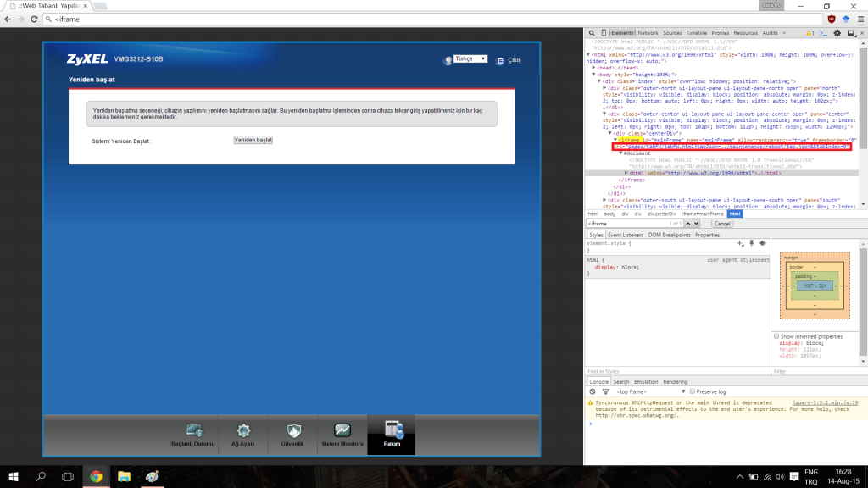The height and width of the screenshot is (488, 868).
Task: Switch to the Network tab
Action: click(x=648, y=33)
